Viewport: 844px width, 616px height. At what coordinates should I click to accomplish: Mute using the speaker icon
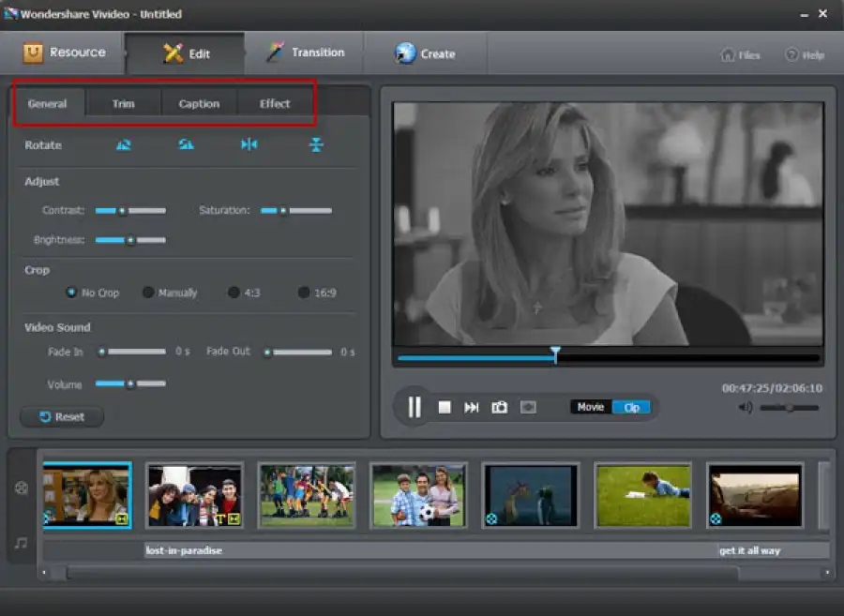[x=746, y=407]
